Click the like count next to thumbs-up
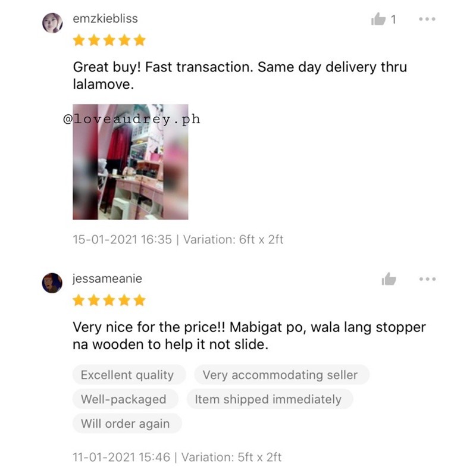 [393, 20]
